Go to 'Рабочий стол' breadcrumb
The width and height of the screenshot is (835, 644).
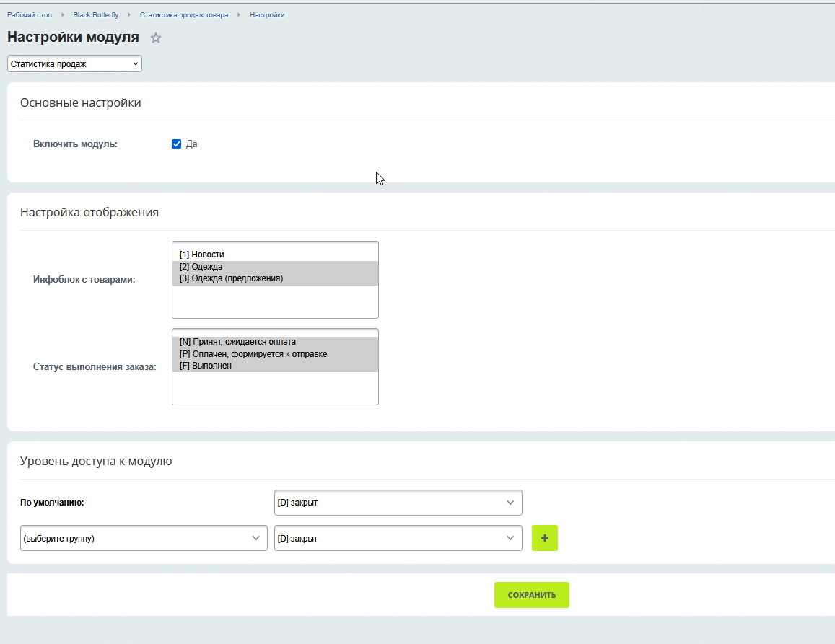click(30, 15)
